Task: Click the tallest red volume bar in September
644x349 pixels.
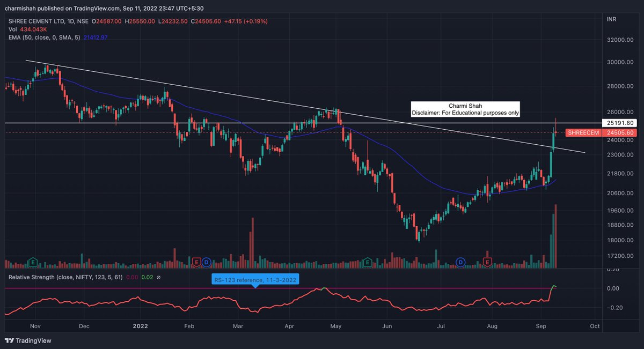Action: pos(555,236)
